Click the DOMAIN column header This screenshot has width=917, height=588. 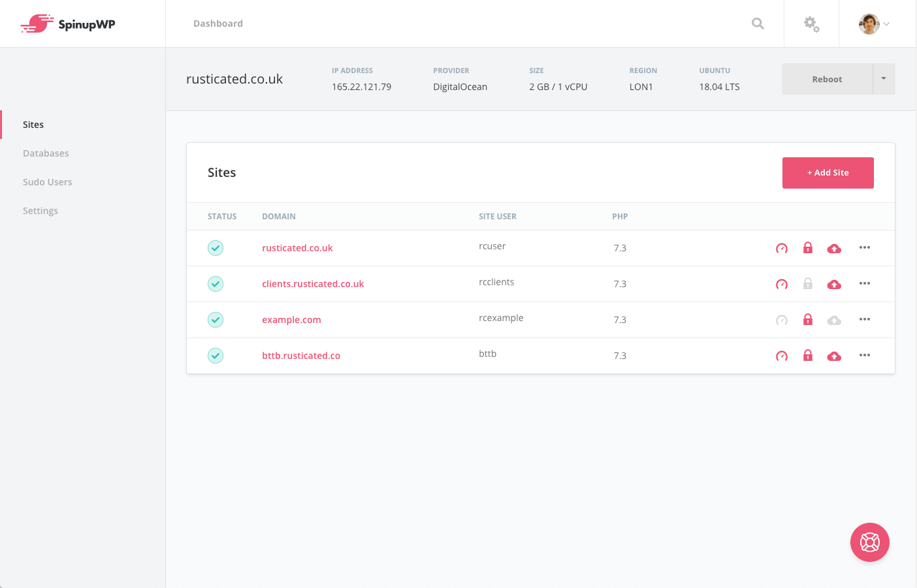coord(279,217)
